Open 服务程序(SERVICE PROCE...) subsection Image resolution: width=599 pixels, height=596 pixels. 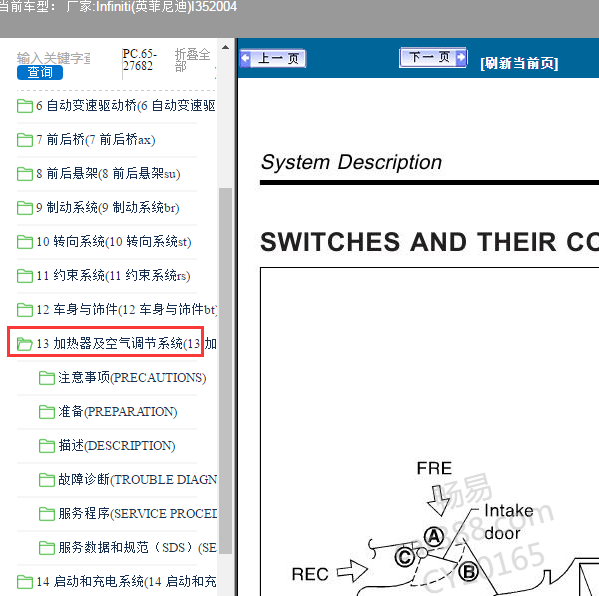point(138,514)
